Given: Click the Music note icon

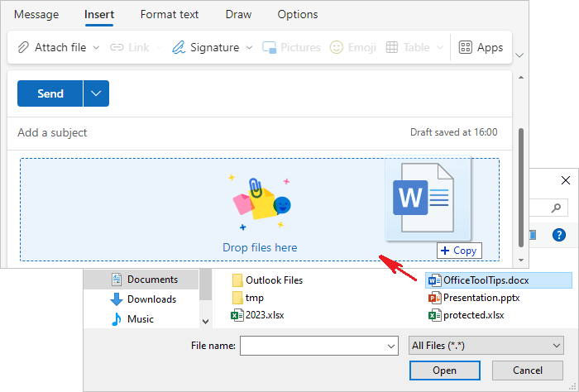Looking at the screenshot, I should coord(117,319).
